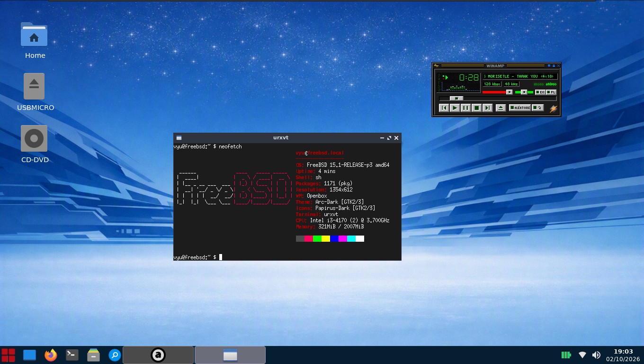Open the network Wi-Fi tray icon
The image size is (644, 364).
click(582, 355)
